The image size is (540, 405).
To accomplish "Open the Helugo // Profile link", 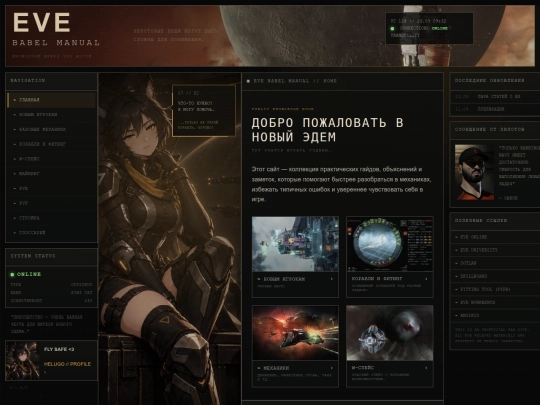I will (68, 364).
